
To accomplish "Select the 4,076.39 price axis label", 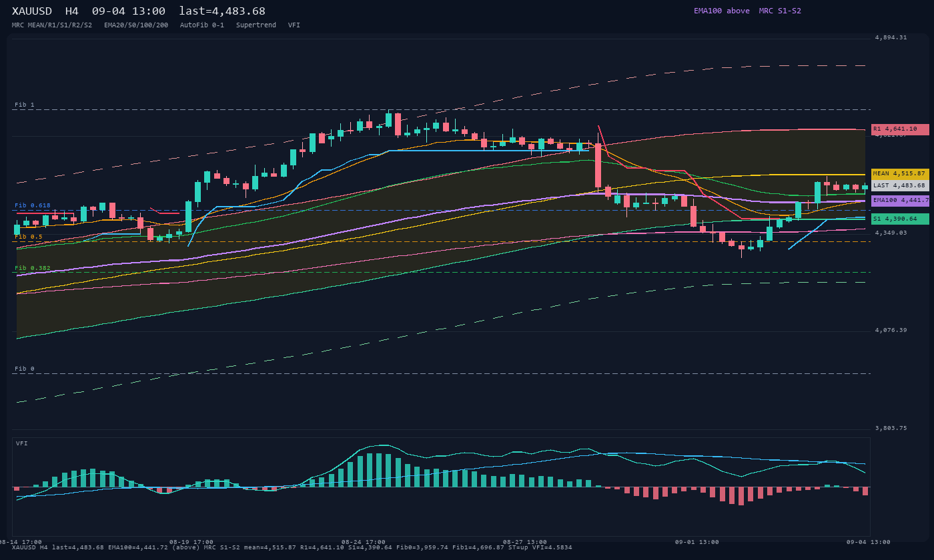I will 891,330.
